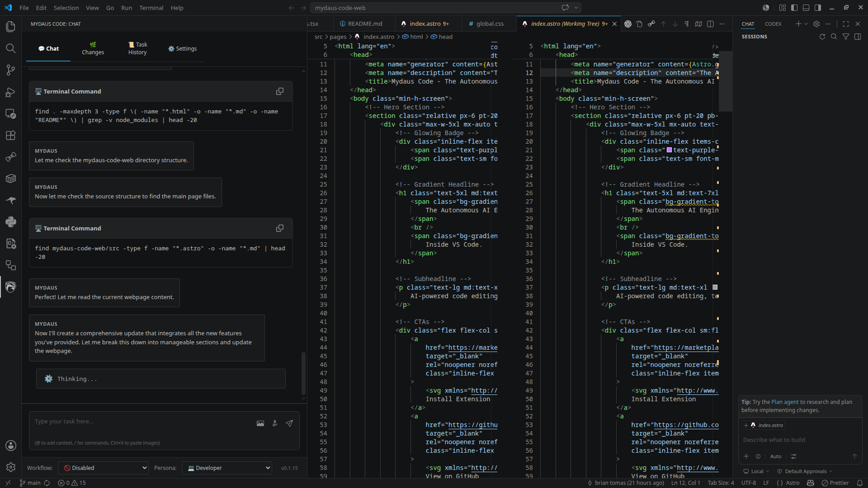Open chat panel settings gear
The width and height of the screenshot is (868, 488).
(x=816, y=24)
